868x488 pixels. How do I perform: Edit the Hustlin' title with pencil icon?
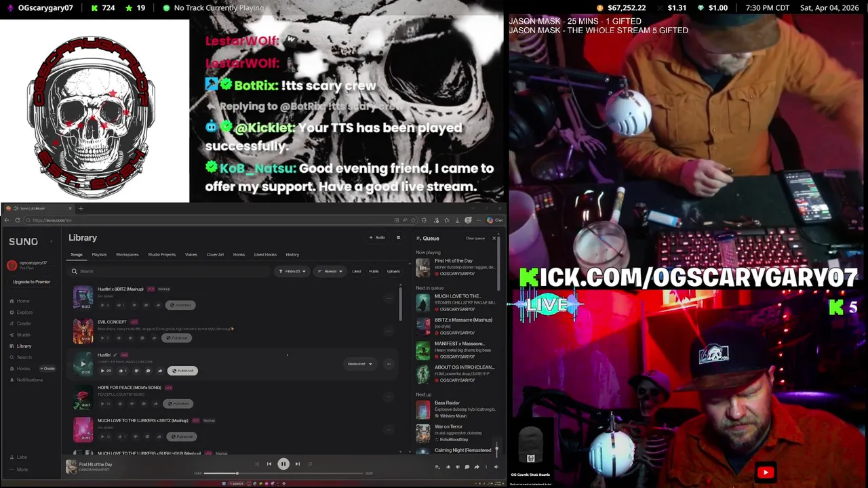coord(115,354)
